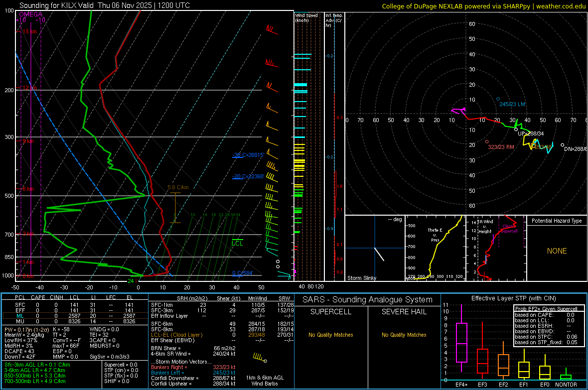588x390 pixels.
Task: Click the SFC-6km kinematics row
Action: pyautogui.click(x=222, y=324)
